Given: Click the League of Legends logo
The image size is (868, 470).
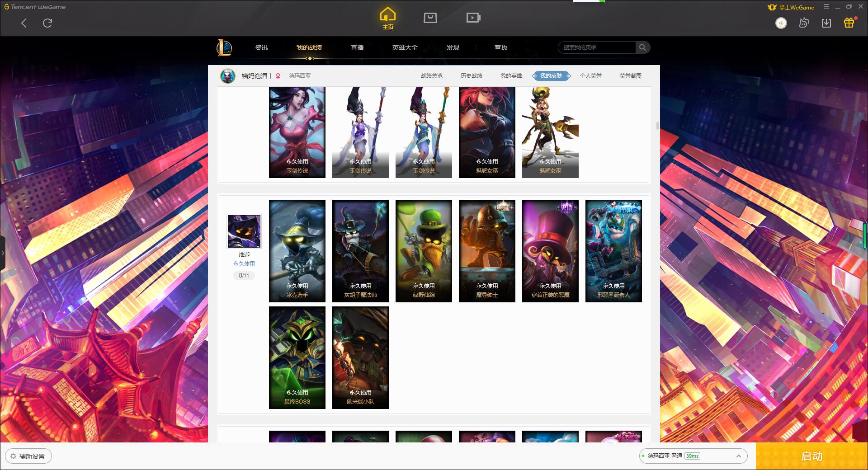Looking at the screenshot, I should point(224,47).
